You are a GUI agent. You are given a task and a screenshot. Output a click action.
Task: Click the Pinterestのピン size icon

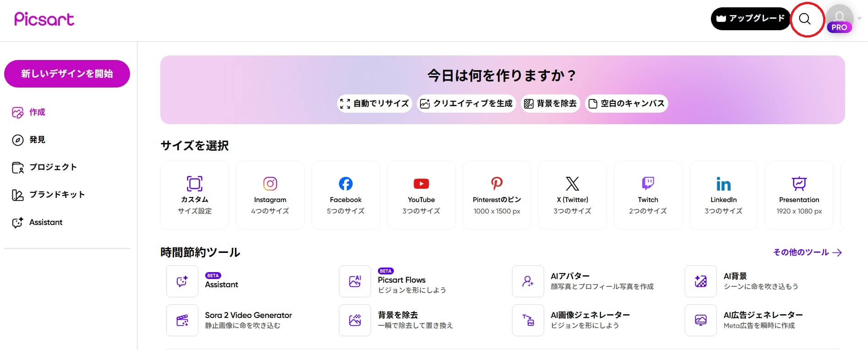pos(497,184)
